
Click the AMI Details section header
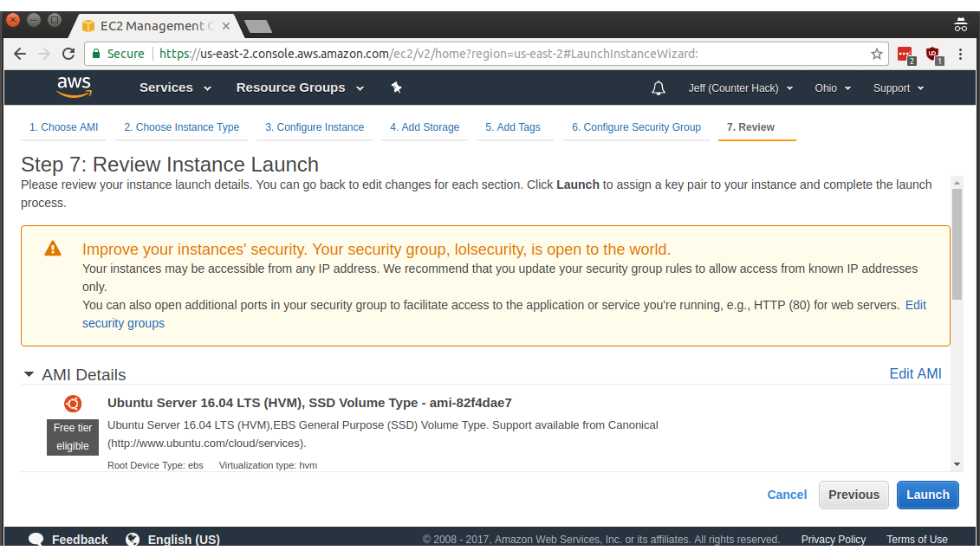tap(84, 374)
